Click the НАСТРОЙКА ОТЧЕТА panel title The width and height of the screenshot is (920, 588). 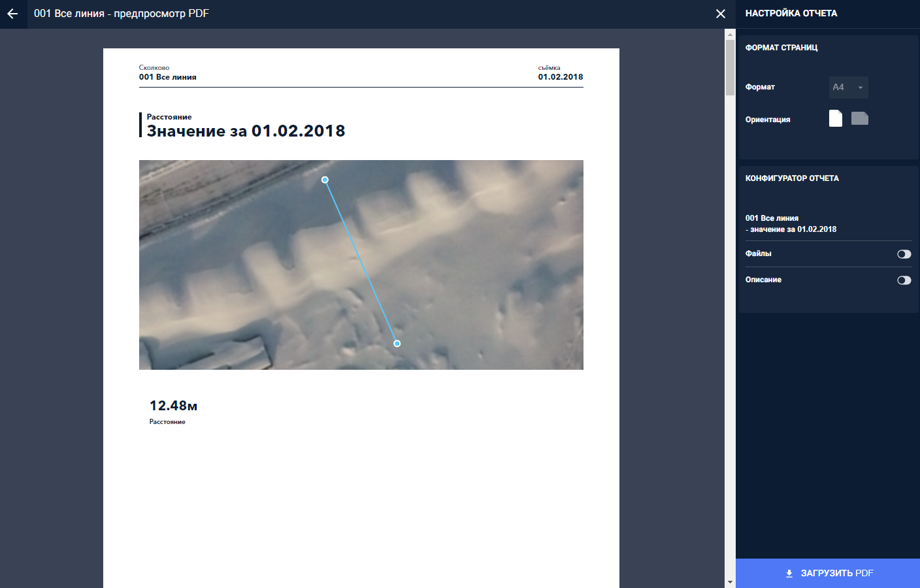tap(791, 13)
